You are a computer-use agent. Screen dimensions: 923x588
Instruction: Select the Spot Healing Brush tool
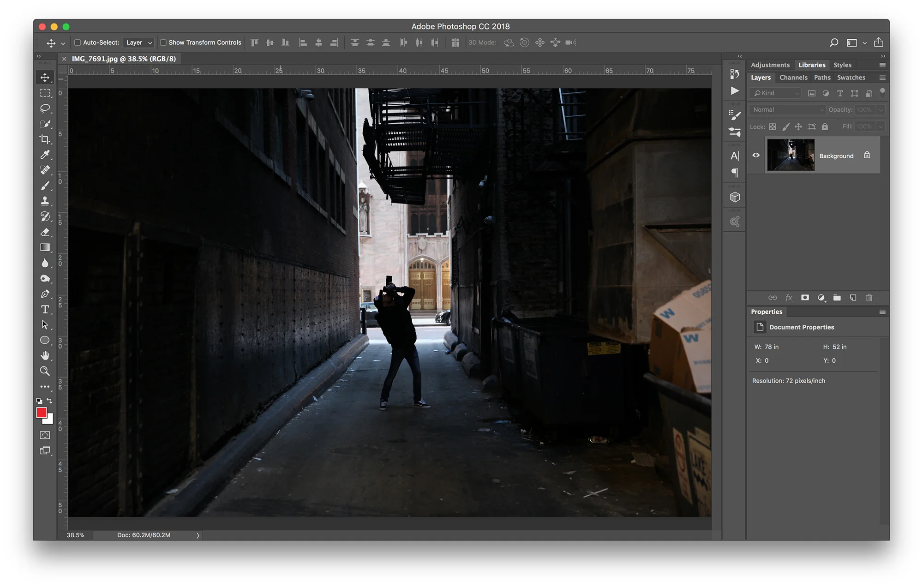pyautogui.click(x=45, y=170)
